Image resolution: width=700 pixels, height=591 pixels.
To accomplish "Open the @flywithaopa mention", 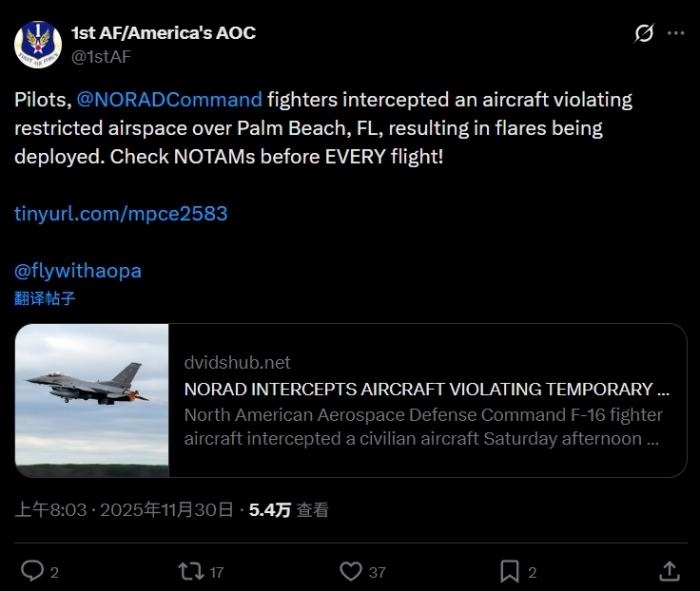I will (77, 271).
